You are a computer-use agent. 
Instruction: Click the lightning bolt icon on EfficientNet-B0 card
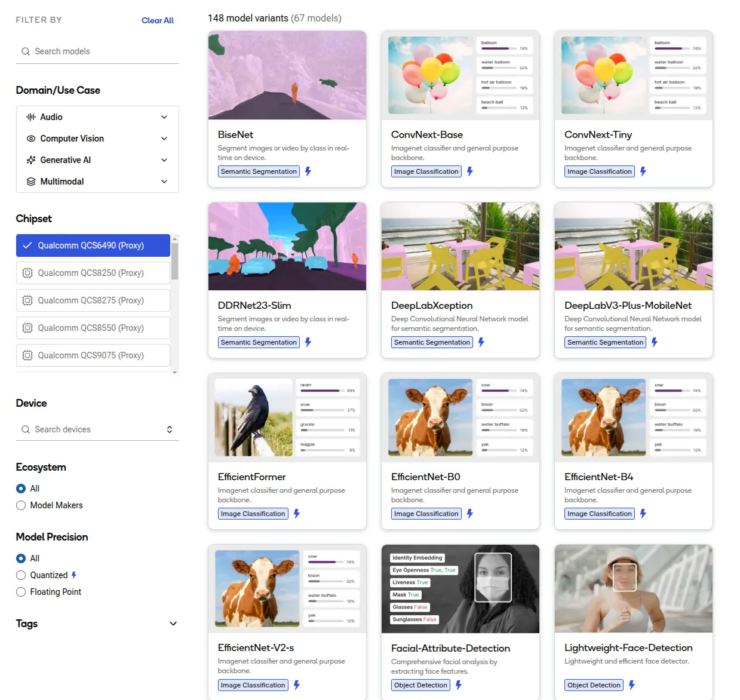tap(470, 514)
